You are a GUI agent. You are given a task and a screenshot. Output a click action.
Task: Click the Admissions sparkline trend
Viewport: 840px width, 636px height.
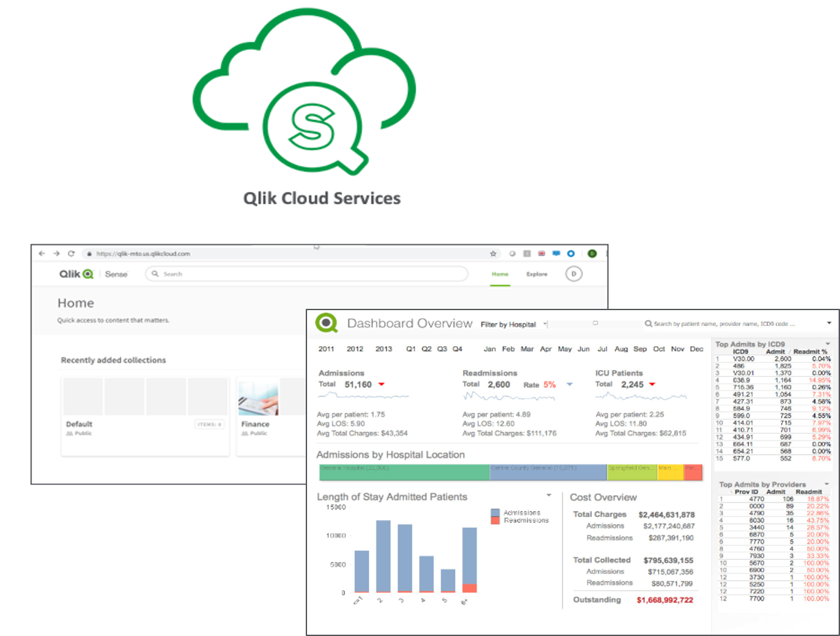(364, 396)
